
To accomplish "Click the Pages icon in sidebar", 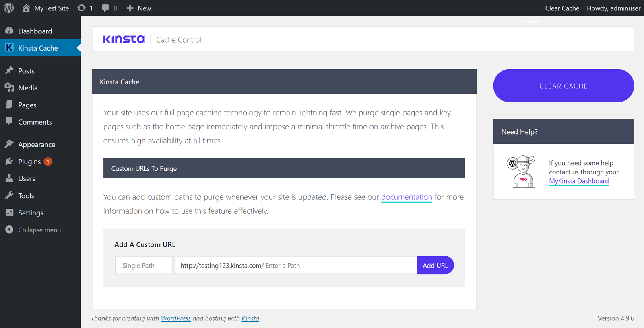I will tap(9, 105).
